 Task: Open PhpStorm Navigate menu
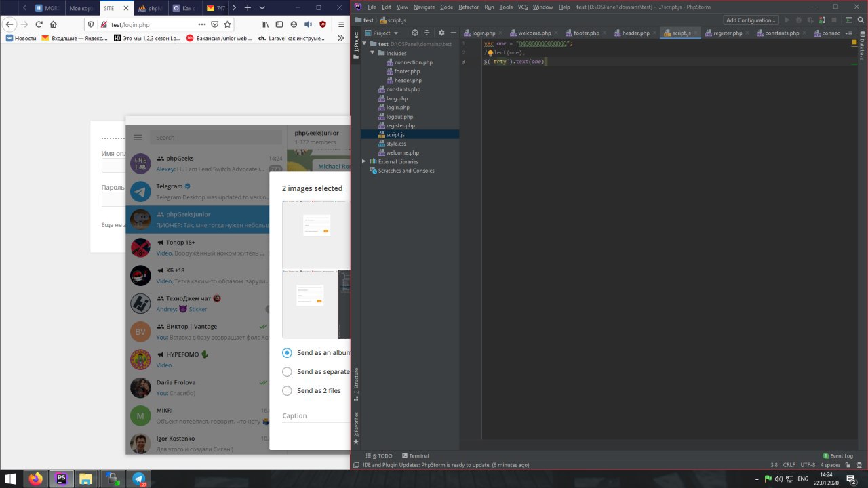[x=424, y=7]
